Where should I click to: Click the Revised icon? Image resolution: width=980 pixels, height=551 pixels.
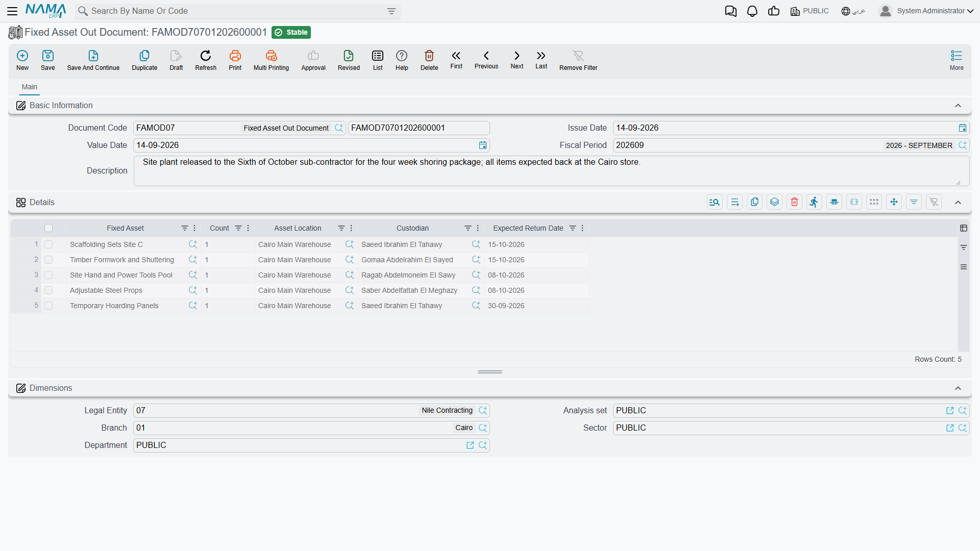[x=349, y=56]
